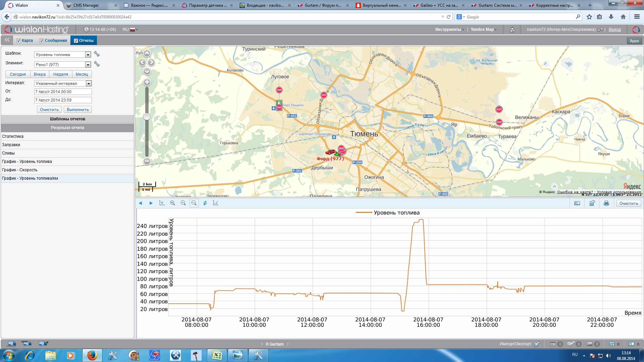Click the chart zoom-out magnifier icon
Viewport: 644px width, 362px height.
coord(183,203)
